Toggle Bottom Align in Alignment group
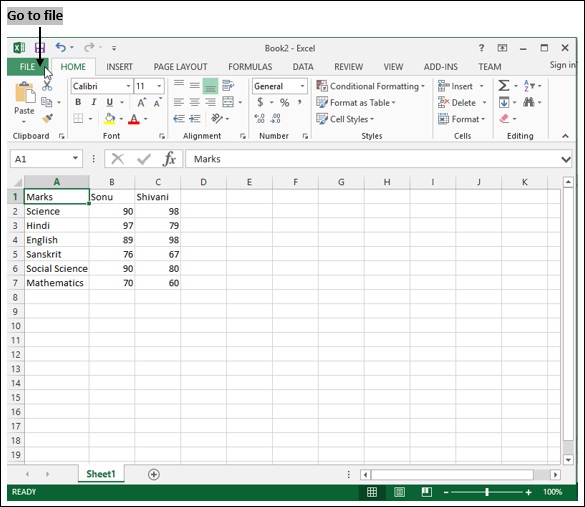Viewport: 585px width, 507px height. pyautogui.click(x=210, y=86)
